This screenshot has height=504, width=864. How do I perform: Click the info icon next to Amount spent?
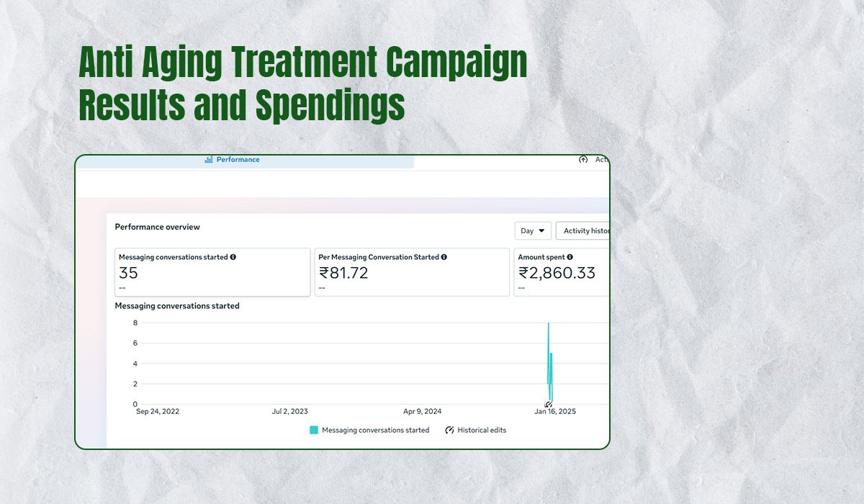[x=570, y=257]
